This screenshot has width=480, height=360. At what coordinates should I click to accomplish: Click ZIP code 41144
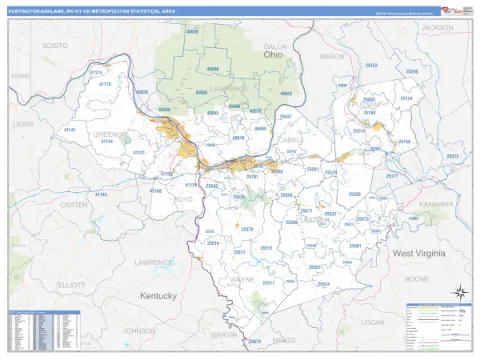[x=107, y=141]
